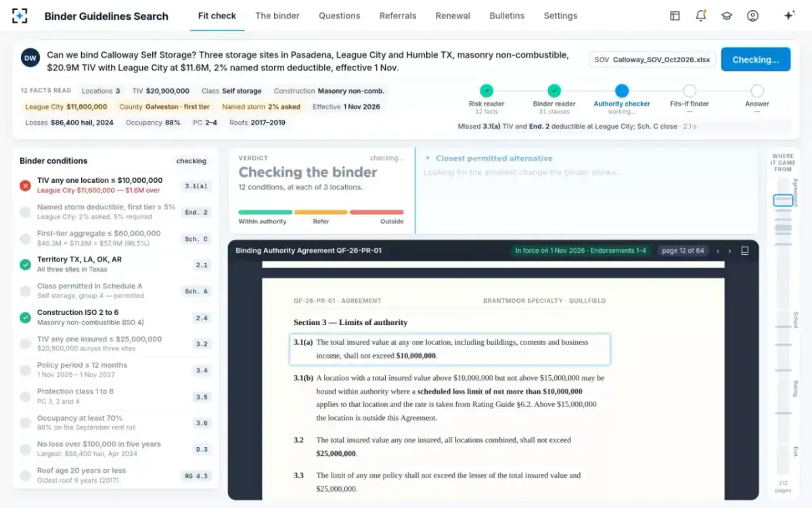The height and width of the screenshot is (508, 812).
Task: Go to the Renewal tab
Action: pos(453,16)
